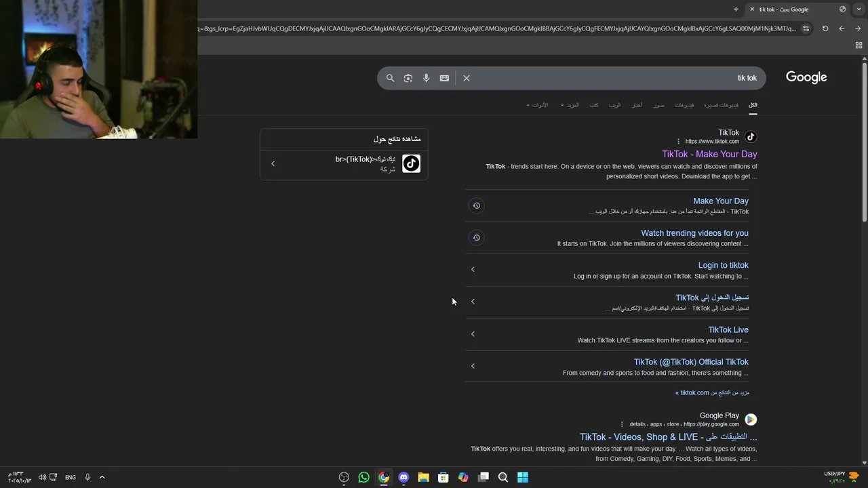Click the TikTok logo in the knowledge panel
Image resolution: width=868 pixels, height=488 pixels.
[x=411, y=163]
